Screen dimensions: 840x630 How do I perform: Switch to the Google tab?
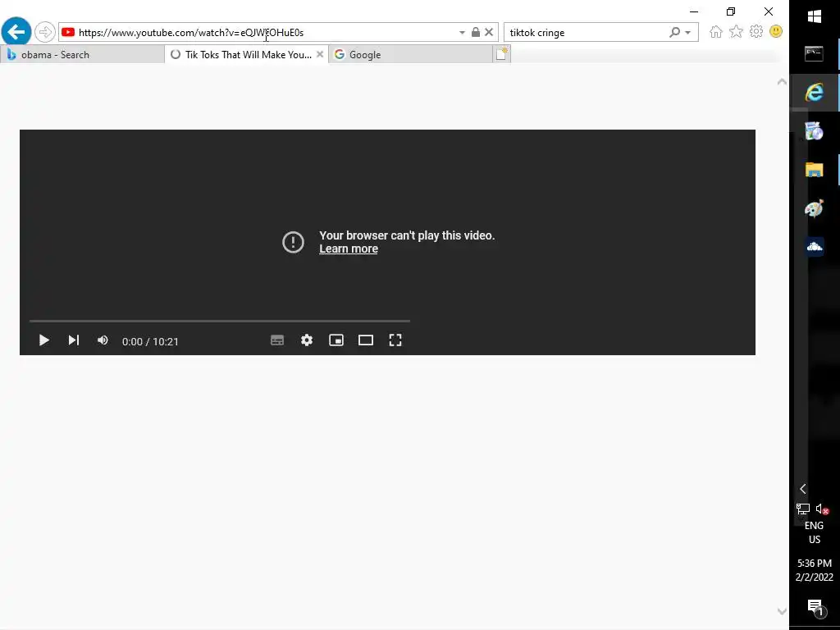(410, 55)
